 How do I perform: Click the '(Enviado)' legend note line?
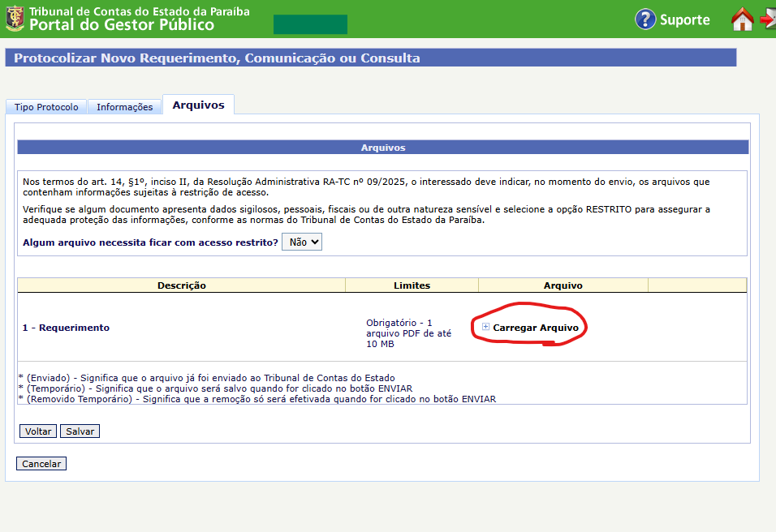207,378
